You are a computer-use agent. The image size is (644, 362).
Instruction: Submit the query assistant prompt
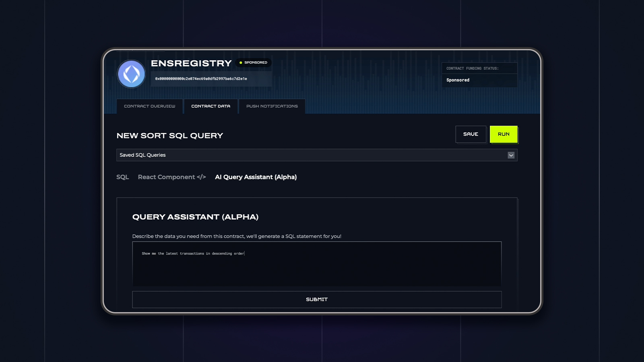click(x=317, y=300)
